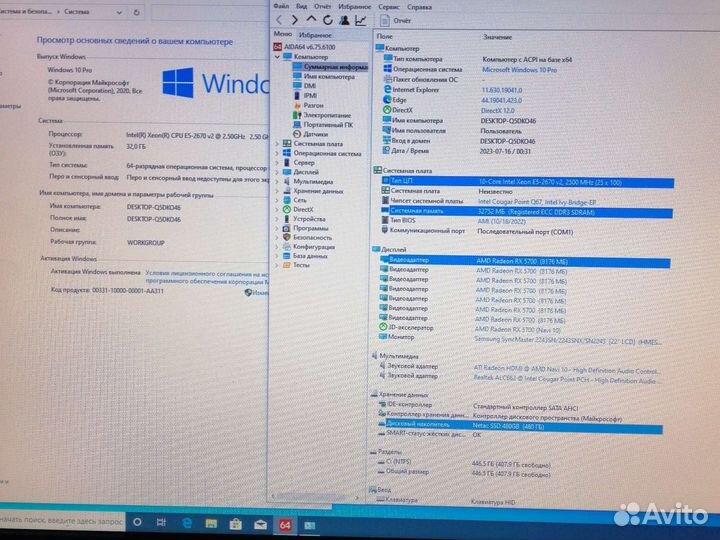Viewport: 720px width, 540px height.
Task: Select the highlighted Тип ЦП row
Action: coord(527,182)
